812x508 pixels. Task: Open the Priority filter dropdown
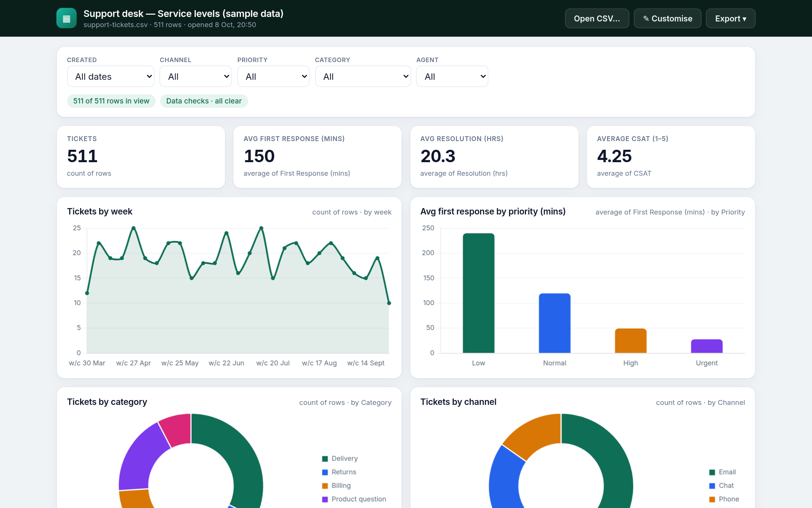(x=273, y=76)
